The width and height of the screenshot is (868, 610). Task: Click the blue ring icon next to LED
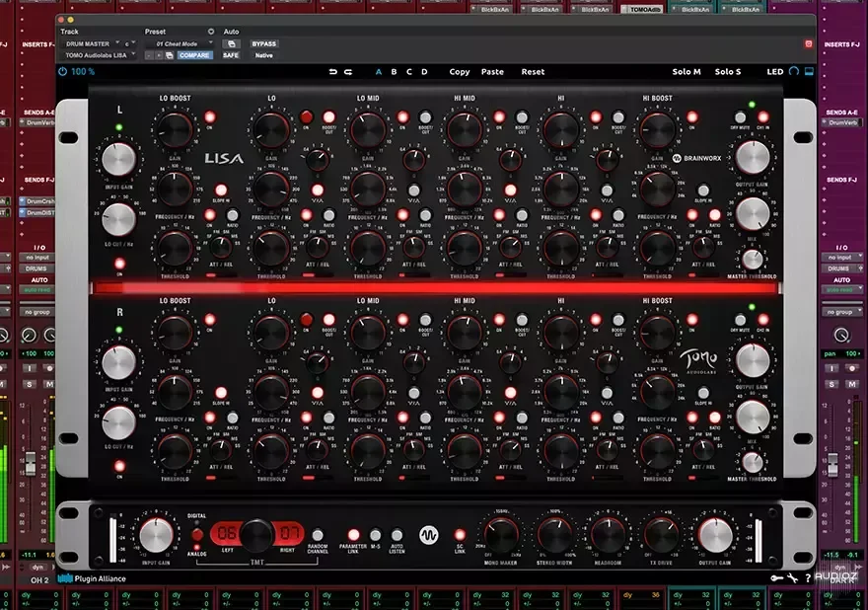pos(794,71)
